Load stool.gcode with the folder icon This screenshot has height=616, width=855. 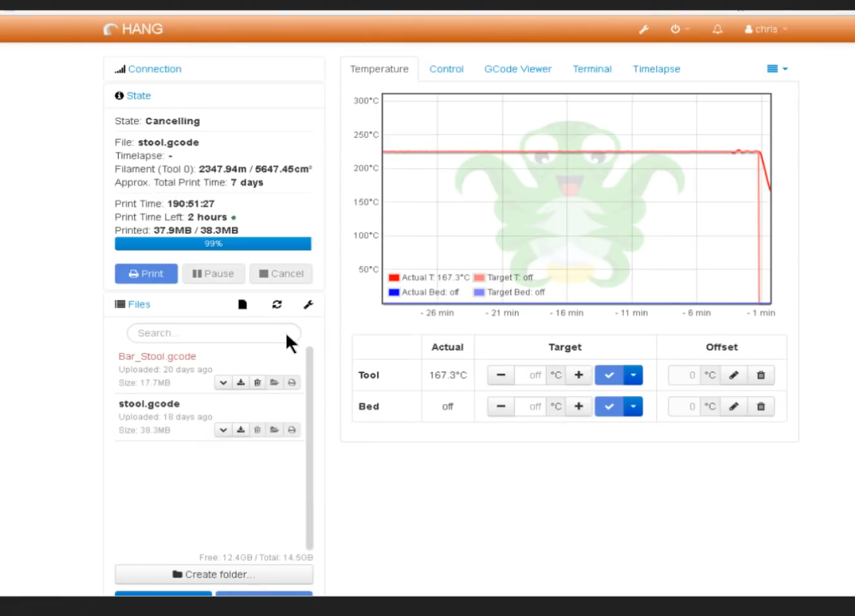tap(274, 430)
